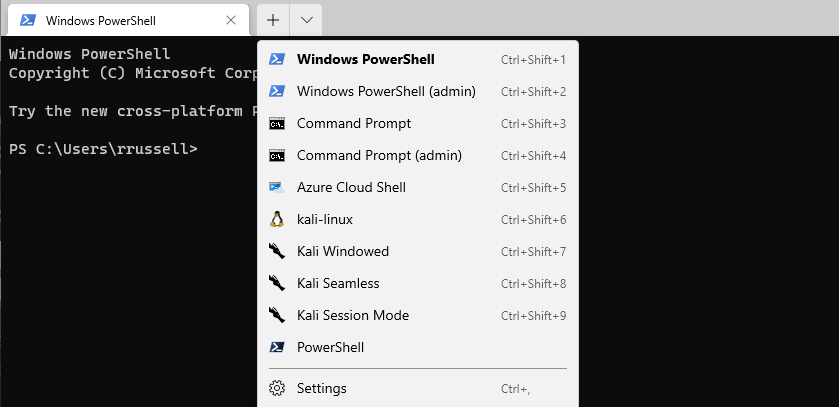Click the PowerShell icon in the tab
839x407 pixels.
click(28, 20)
